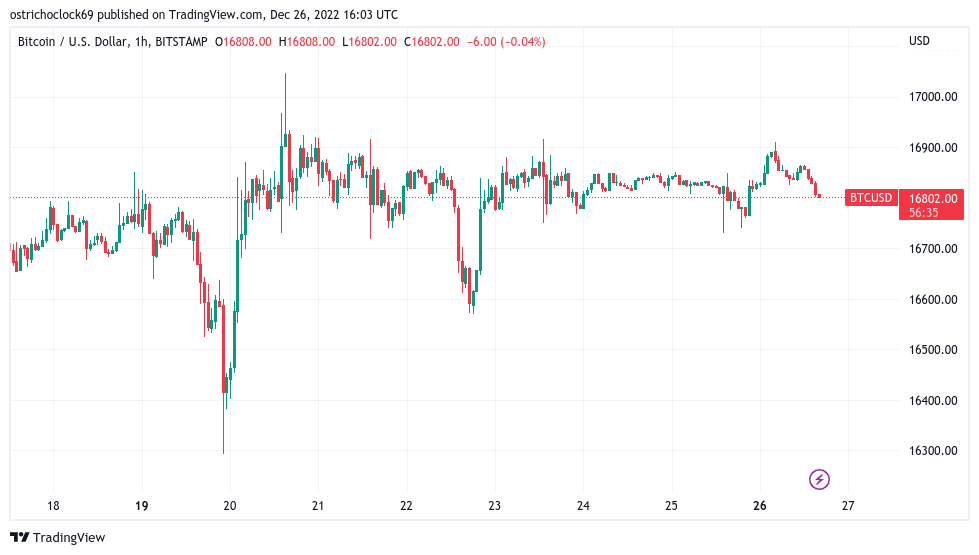Image resolution: width=979 pixels, height=555 pixels.
Task: Click the open price value O16808.00
Action: (x=243, y=42)
